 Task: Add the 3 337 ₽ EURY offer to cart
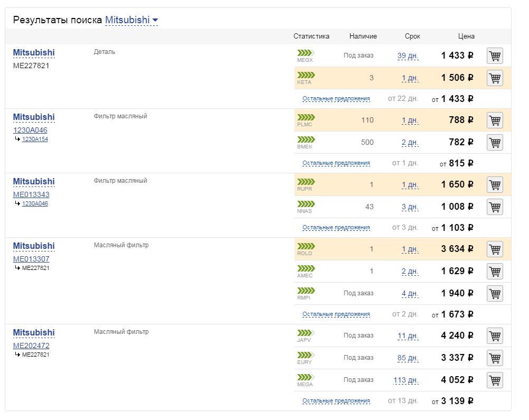495,358
